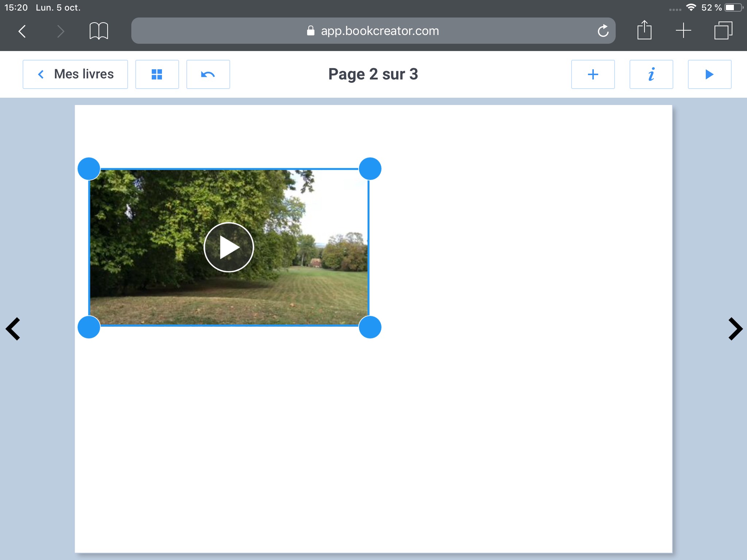Show all open Safari tabs
747x560 pixels.
pos(723,31)
